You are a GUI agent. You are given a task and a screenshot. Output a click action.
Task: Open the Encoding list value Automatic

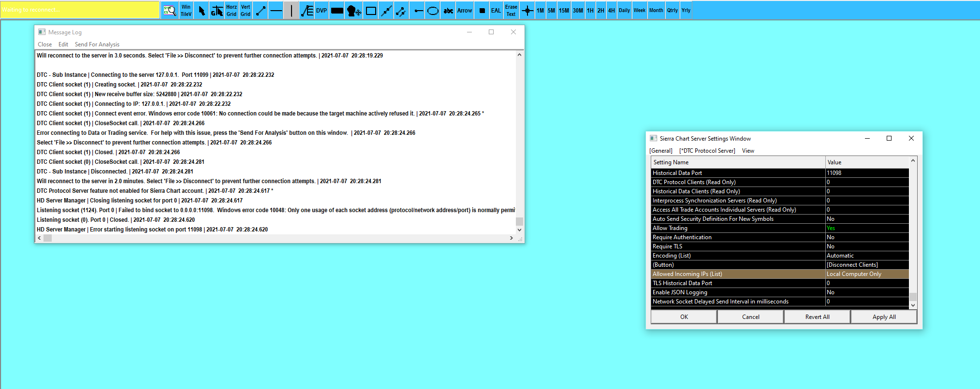coord(867,256)
